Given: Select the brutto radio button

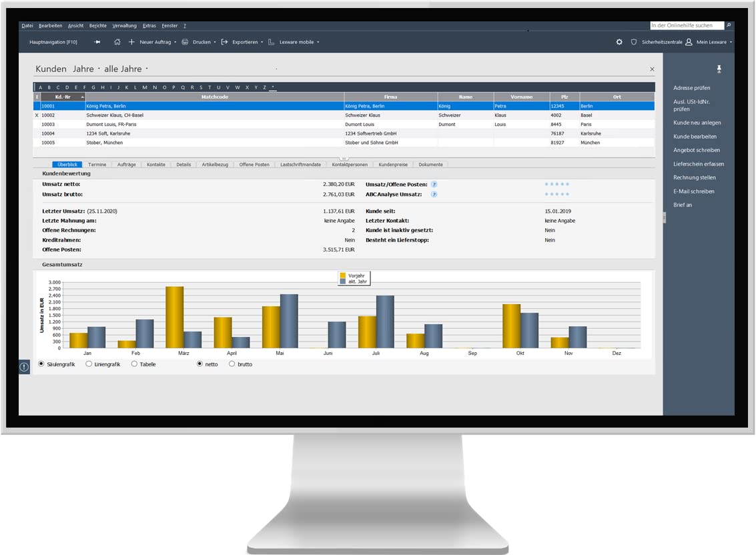Looking at the screenshot, I should [232, 364].
